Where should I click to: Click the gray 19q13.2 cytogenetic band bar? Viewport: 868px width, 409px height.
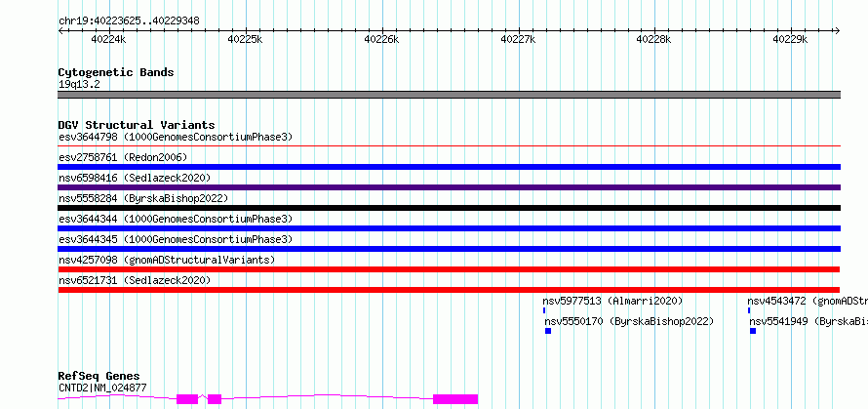click(x=449, y=95)
